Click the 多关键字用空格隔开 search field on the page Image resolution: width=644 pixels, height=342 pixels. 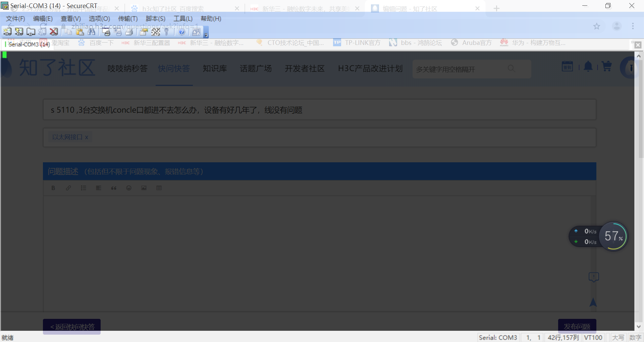(x=472, y=69)
